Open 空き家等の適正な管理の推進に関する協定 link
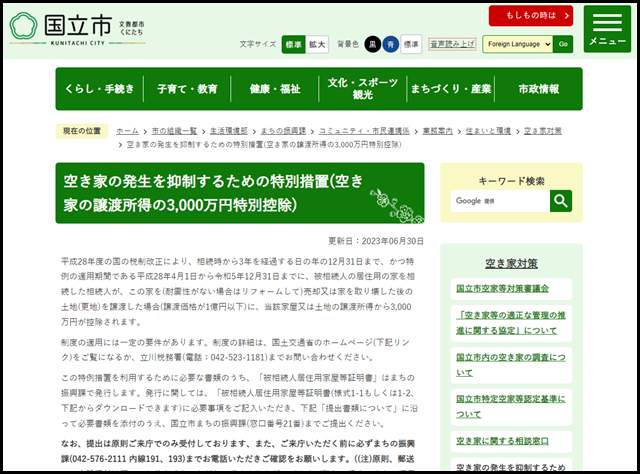 [x=511, y=323]
